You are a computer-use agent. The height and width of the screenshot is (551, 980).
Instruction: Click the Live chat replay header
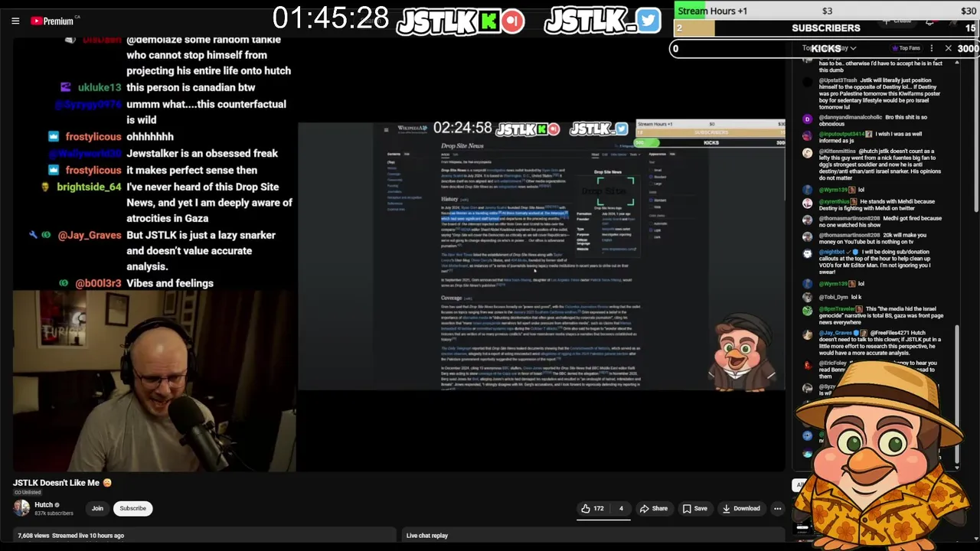[427, 536]
